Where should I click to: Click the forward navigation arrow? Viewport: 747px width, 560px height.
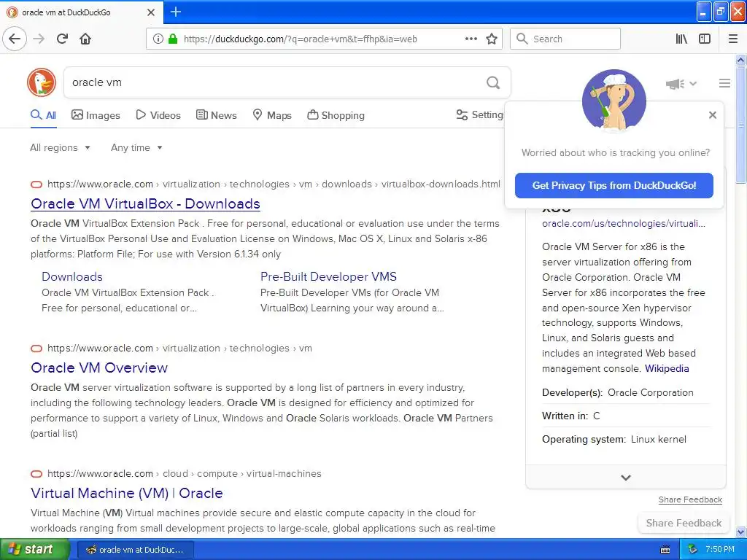click(x=39, y=39)
